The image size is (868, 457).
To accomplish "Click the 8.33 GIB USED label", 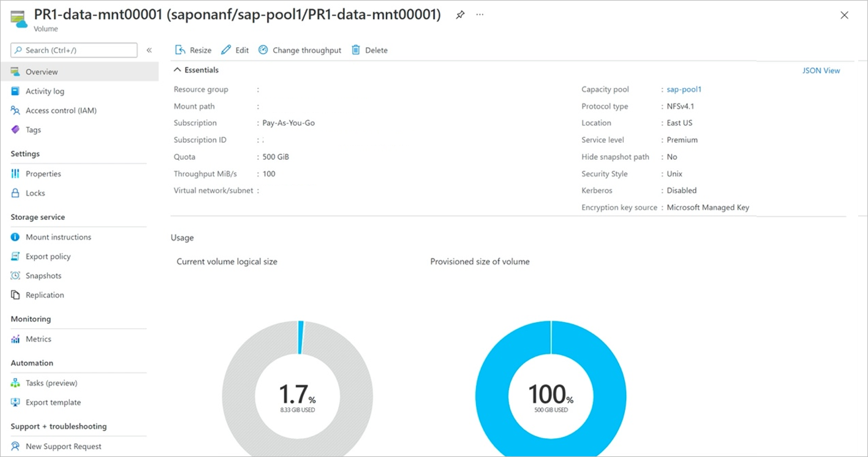I will point(297,410).
